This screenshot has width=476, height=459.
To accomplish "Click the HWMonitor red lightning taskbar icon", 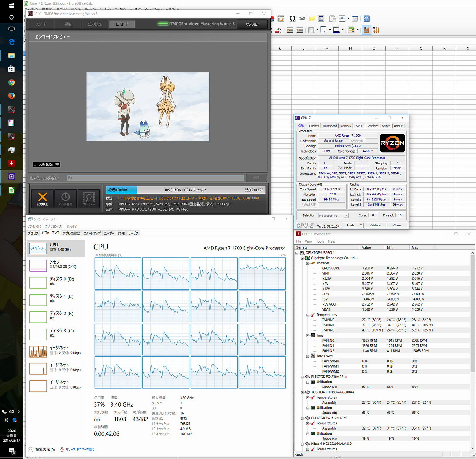I will point(11,163).
